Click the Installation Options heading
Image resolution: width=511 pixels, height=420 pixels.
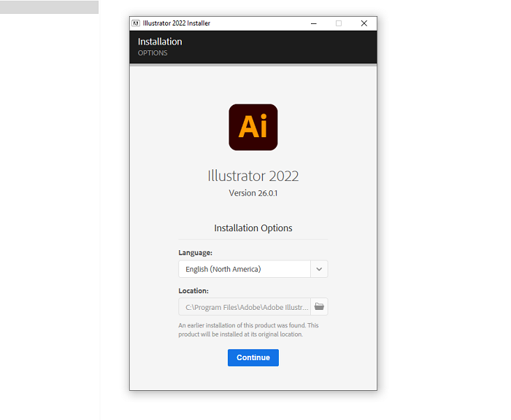point(253,228)
